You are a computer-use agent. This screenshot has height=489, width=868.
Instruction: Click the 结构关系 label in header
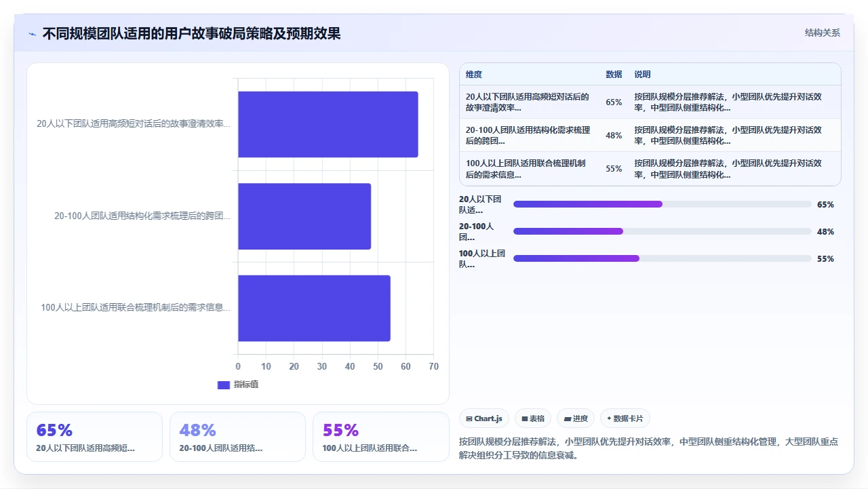823,33
